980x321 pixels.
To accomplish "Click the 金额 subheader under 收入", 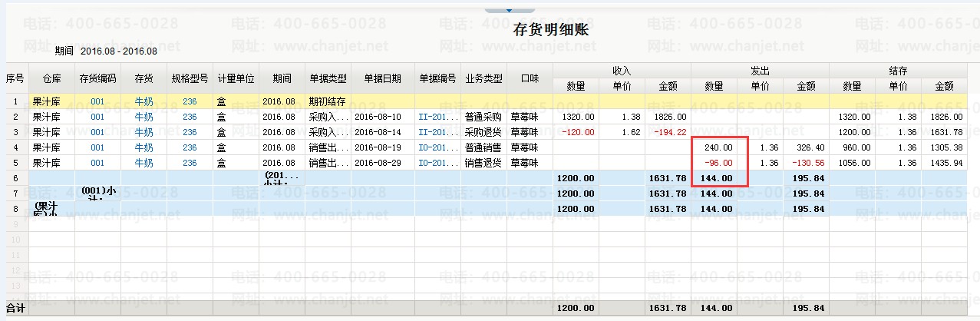I will pos(668,86).
